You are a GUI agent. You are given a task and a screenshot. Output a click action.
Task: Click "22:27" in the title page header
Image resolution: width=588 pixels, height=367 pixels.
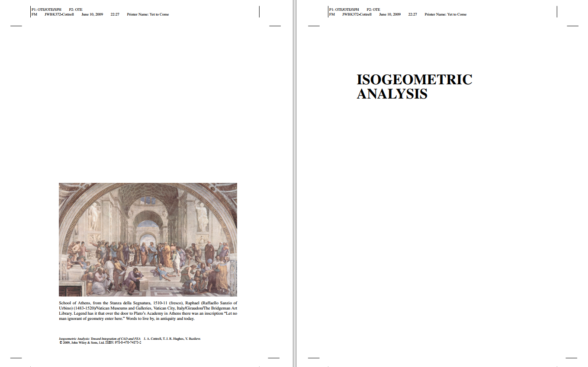coord(413,14)
